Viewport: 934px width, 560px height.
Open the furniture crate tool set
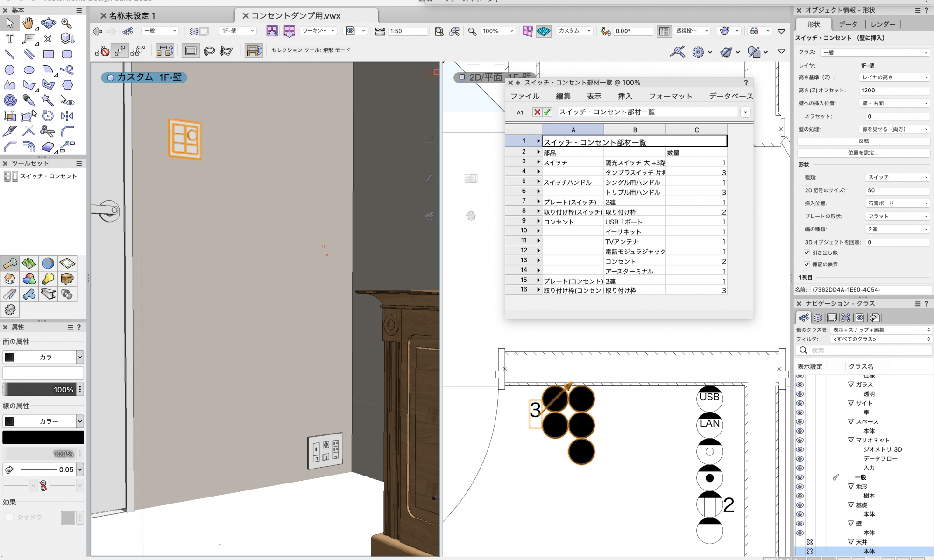point(67,279)
